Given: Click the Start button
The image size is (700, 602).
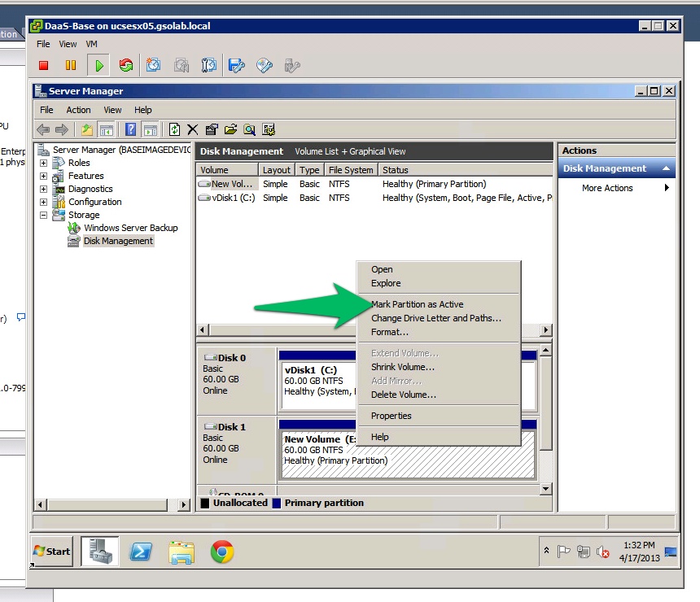Looking at the screenshot, I should (52, 552).
